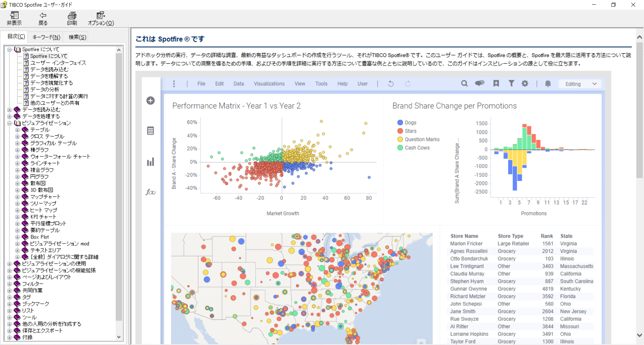Open the 3D 散布図 topic
This screenshot has height=345, width=644.
tap(42, 190)
